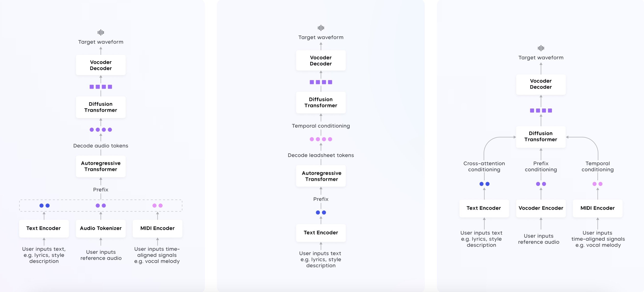Click the pink dots below Temporal conditioning in middle diagram

point(321,139)
